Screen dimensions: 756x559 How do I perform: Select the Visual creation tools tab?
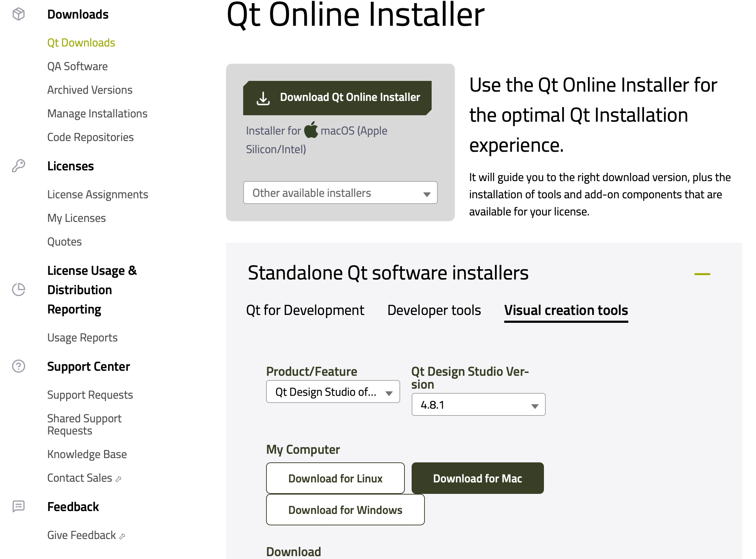[566, 310]
